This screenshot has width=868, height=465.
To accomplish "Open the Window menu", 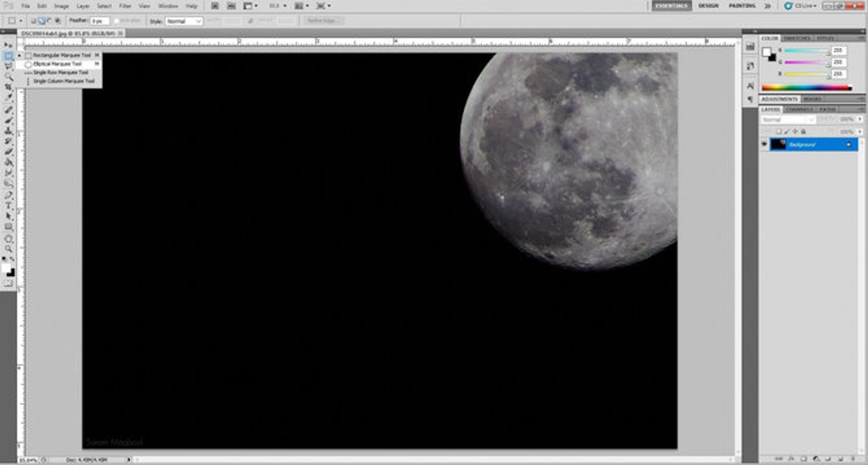I will click(168, 6).
